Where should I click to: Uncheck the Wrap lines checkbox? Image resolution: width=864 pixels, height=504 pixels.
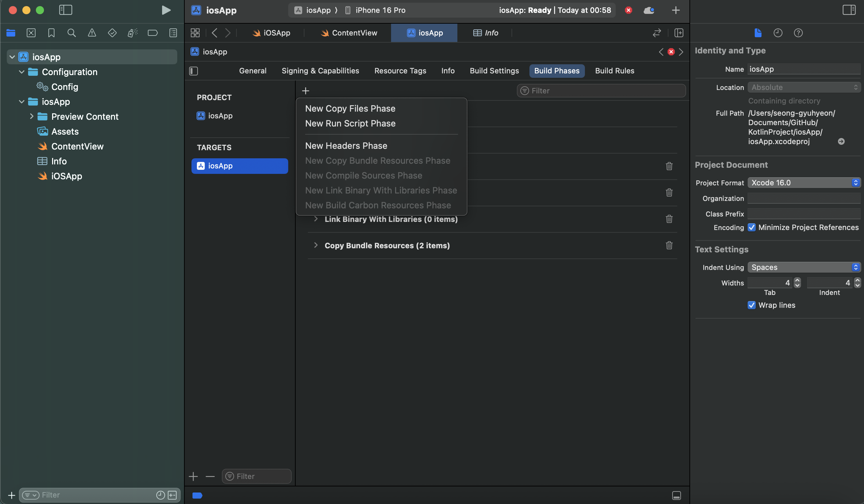(x=751, y=305)
